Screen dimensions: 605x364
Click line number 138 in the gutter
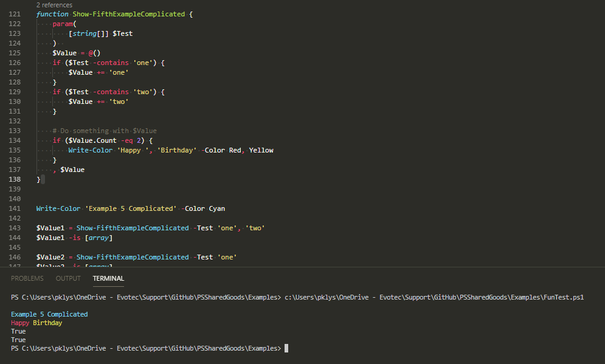[x=14, y=179]
